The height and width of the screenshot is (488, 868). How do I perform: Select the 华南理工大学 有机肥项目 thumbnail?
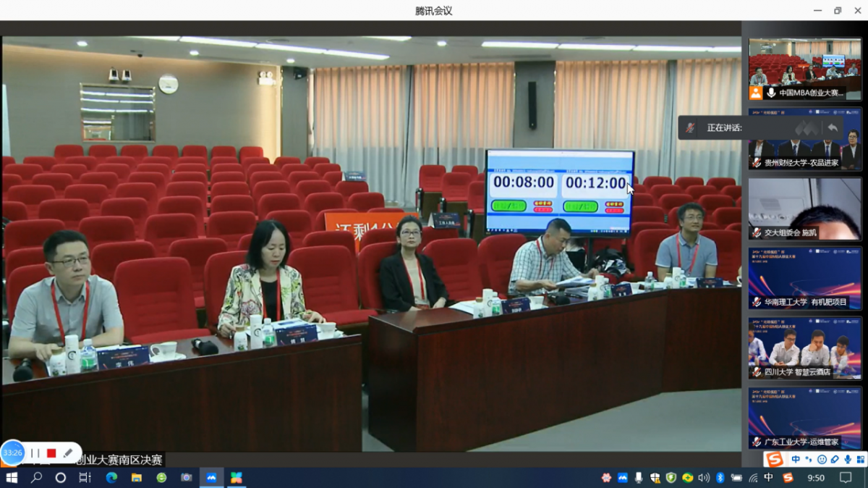pos(804,278)
